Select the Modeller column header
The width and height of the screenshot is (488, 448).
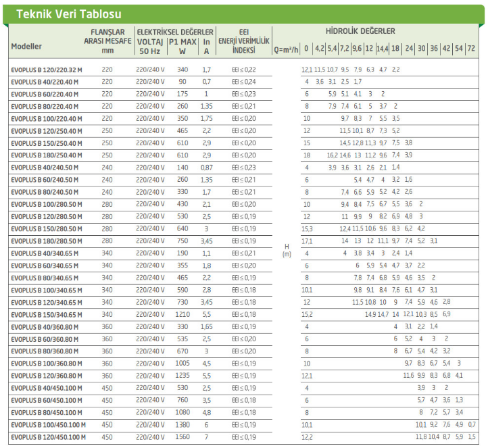click(26, 47)
